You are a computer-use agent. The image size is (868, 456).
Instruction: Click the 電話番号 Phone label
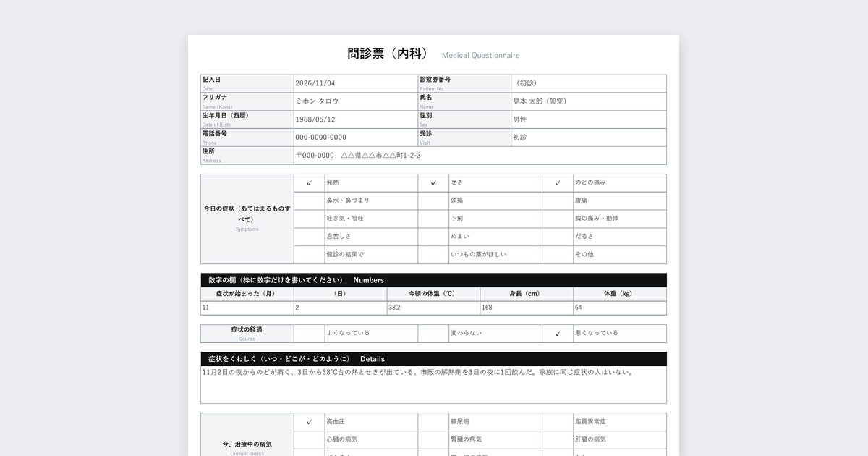click(247, 138)
